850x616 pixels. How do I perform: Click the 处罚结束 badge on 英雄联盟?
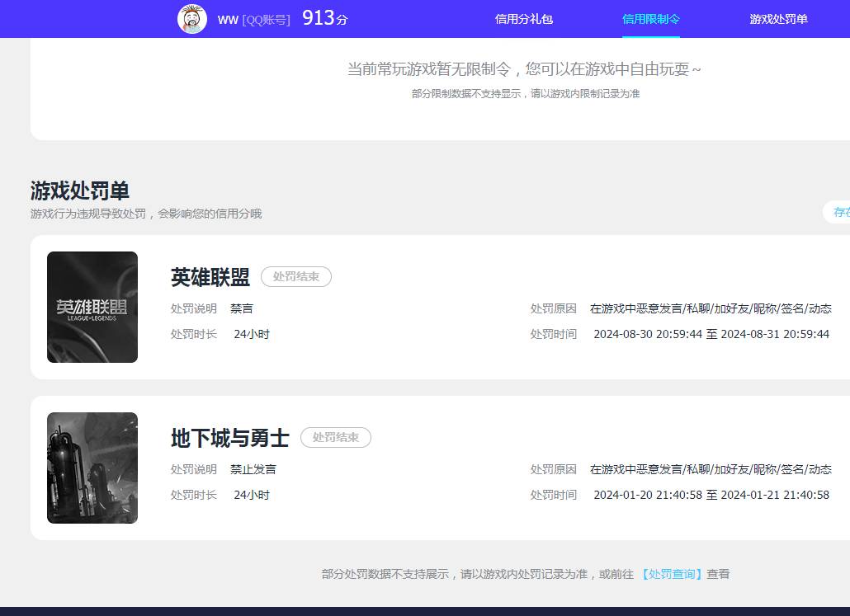[296, 277]
